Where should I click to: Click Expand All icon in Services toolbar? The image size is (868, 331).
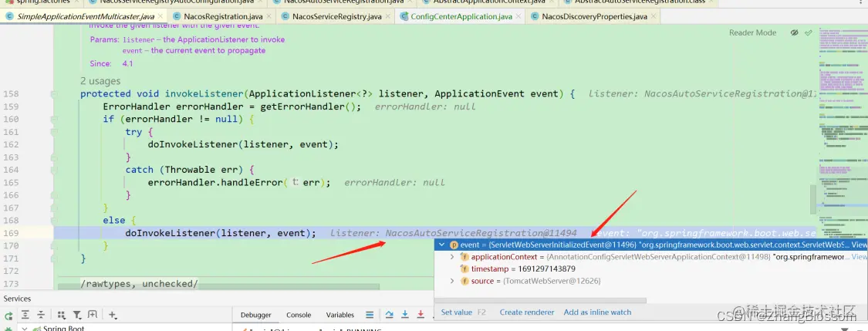pyautogui.click(x=25, y=315)
